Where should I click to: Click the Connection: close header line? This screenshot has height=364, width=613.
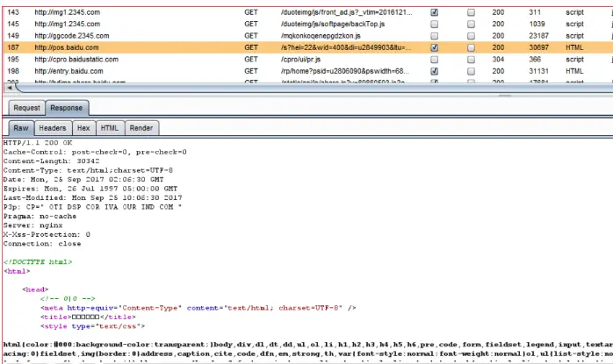(42, 244)
